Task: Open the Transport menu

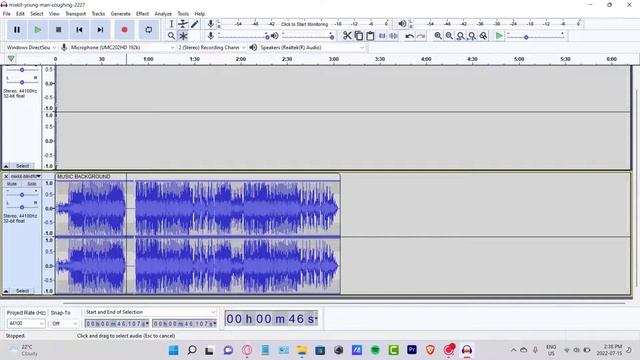Action: pos(76,13)
